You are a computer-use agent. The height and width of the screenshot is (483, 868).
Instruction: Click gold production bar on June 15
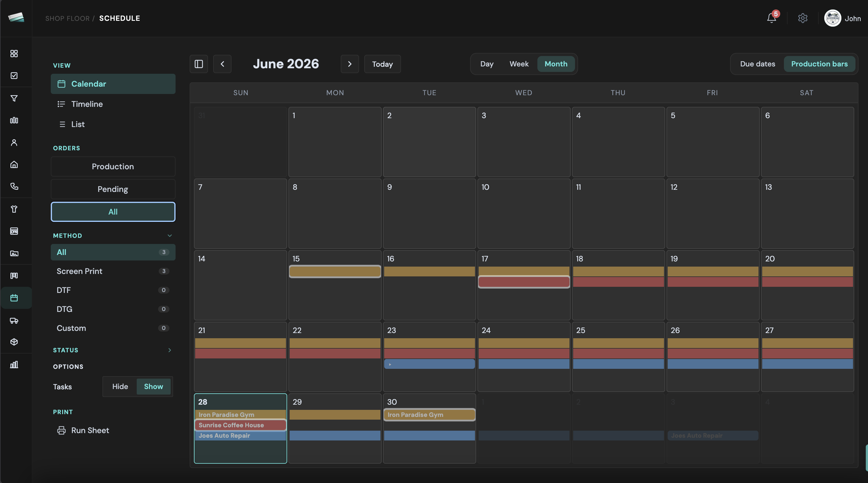335,271
